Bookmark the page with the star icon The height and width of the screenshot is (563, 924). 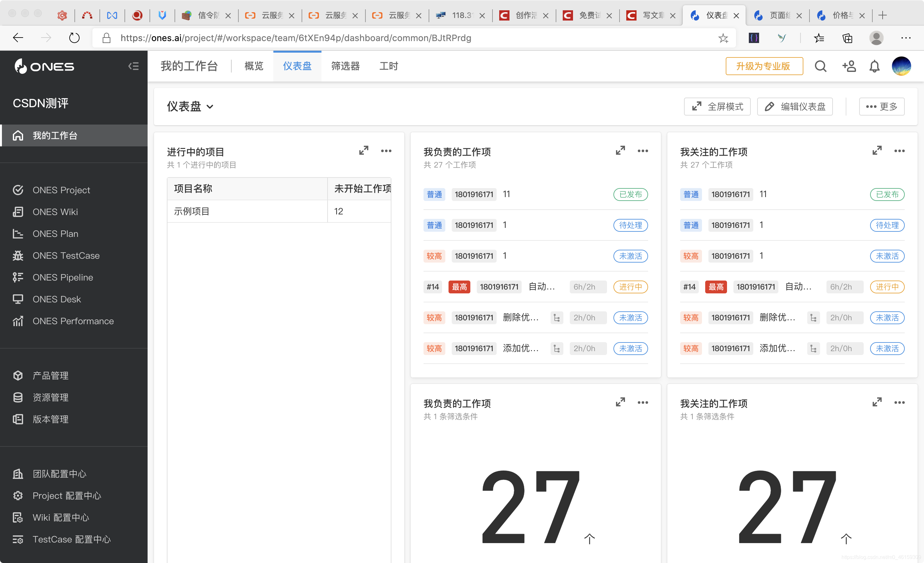[x=723, y=38]
